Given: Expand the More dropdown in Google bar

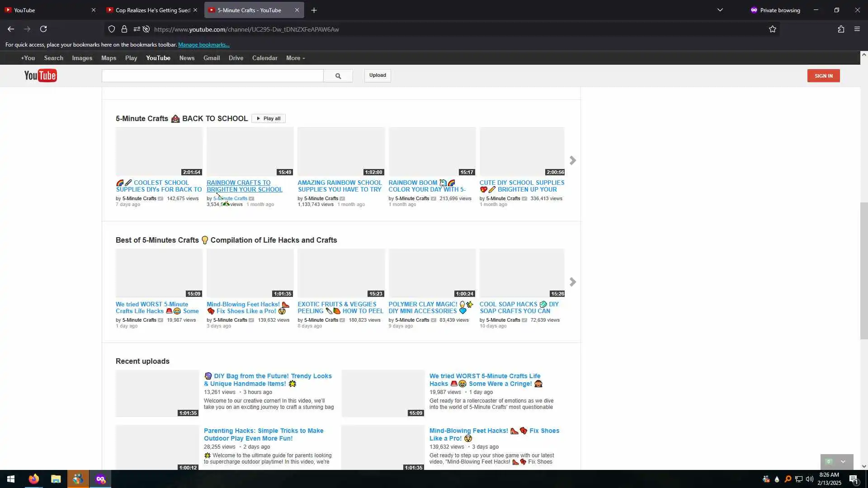Looking at the screenshot, I should point(295,58).
